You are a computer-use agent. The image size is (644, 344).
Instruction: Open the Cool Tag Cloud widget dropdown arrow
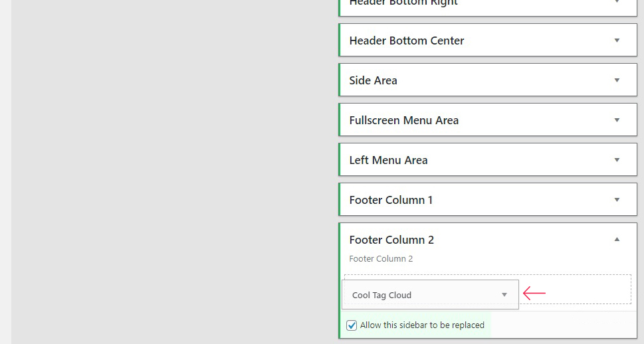tap(504, 295)
